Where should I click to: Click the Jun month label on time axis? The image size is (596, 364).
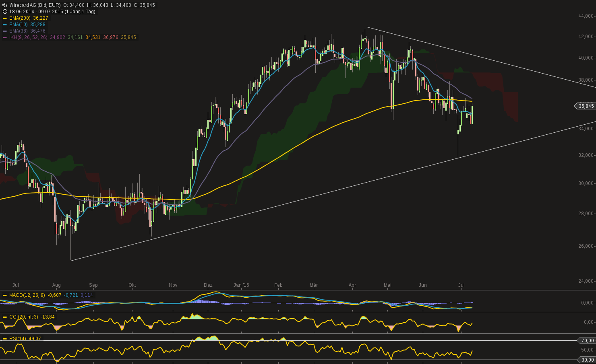coord(423,285)
